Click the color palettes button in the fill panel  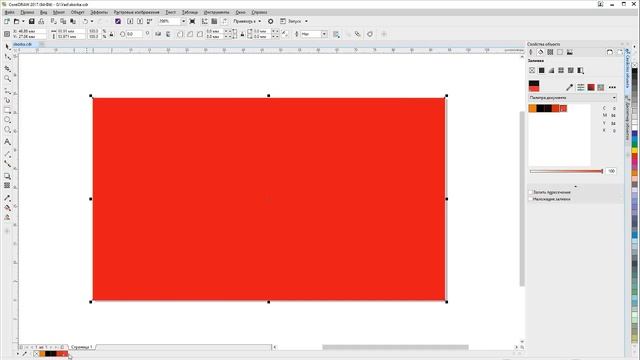601,87
